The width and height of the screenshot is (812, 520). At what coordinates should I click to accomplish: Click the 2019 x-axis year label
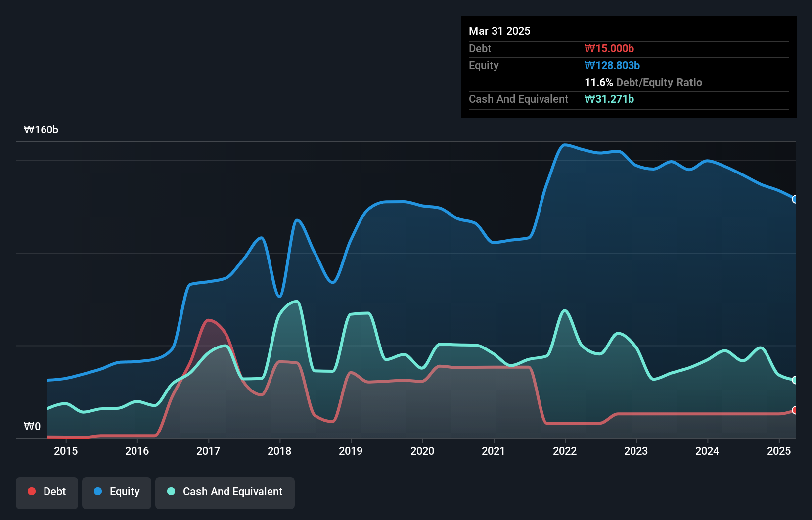coord(351,451)
